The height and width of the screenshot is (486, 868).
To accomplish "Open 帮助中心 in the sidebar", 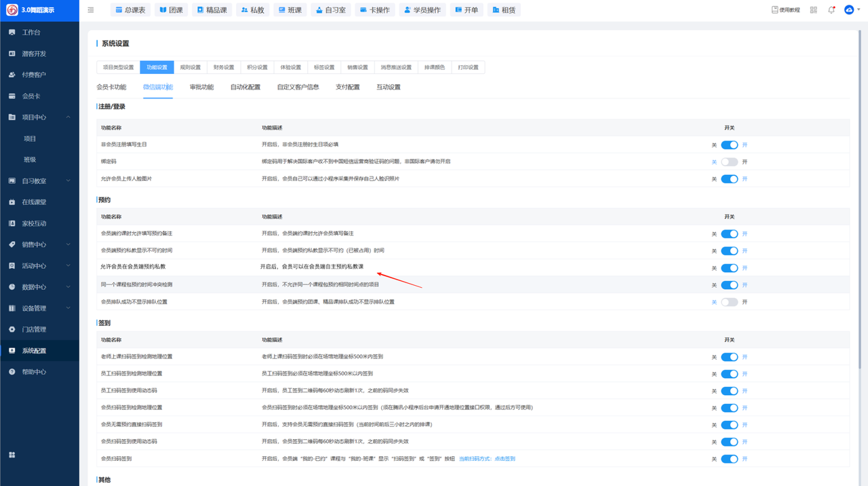I will pyautogui.click(x=34, y=372).
